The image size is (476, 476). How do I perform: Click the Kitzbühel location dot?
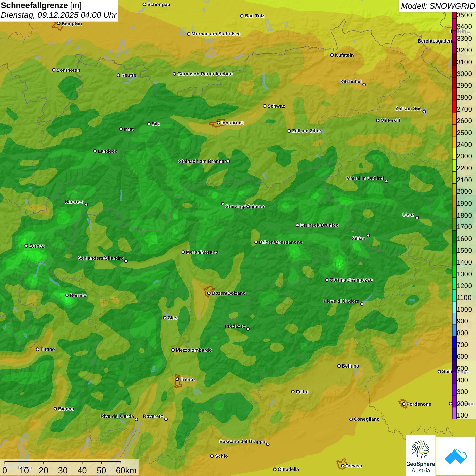[364, 85]
